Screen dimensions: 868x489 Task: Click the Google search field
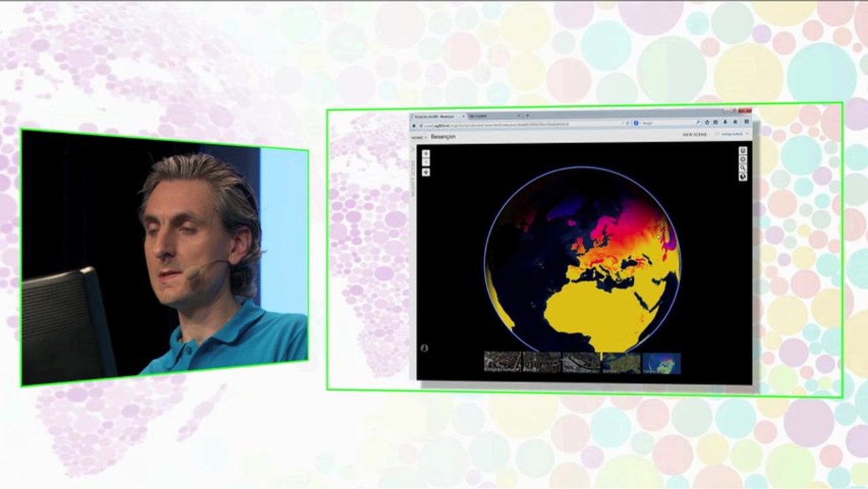(x=667, y=123)
